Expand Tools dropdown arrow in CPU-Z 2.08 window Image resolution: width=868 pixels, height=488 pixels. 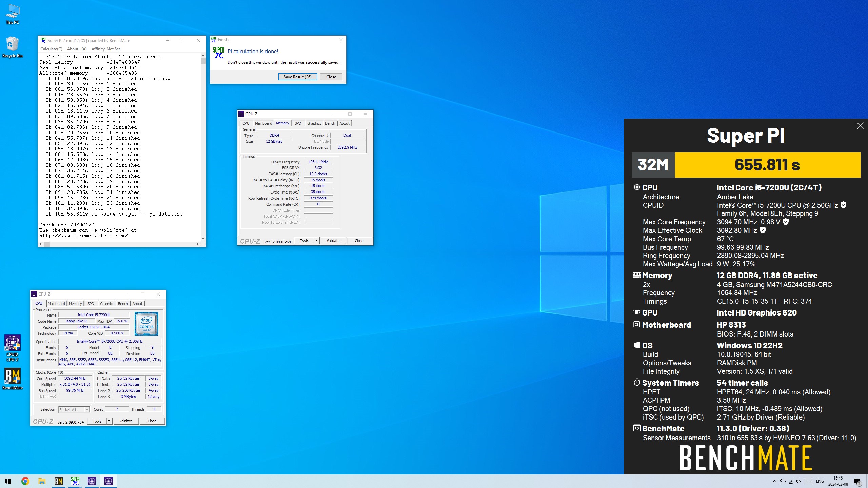point(316,241)
